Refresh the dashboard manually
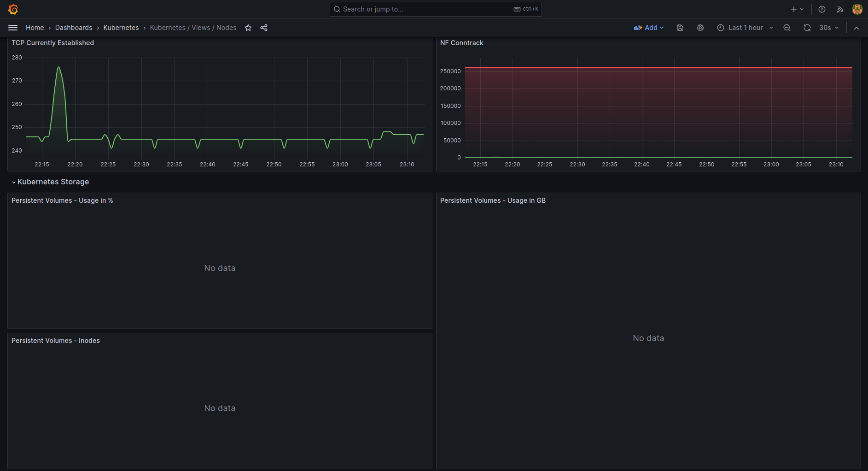Image resolution: width=868 pixels, height=471 pixels. [807, 28]
